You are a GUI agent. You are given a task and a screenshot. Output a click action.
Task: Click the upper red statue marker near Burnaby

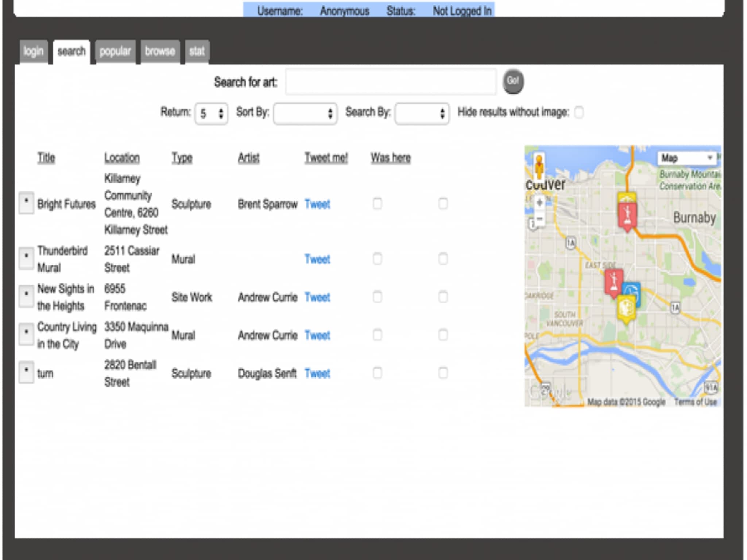(627, 215)
